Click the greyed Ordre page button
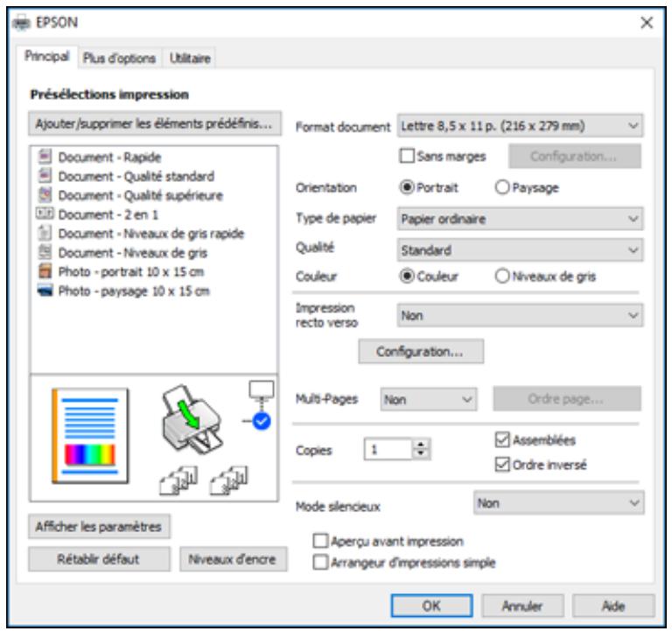672x631 pixels. point(567,399)
